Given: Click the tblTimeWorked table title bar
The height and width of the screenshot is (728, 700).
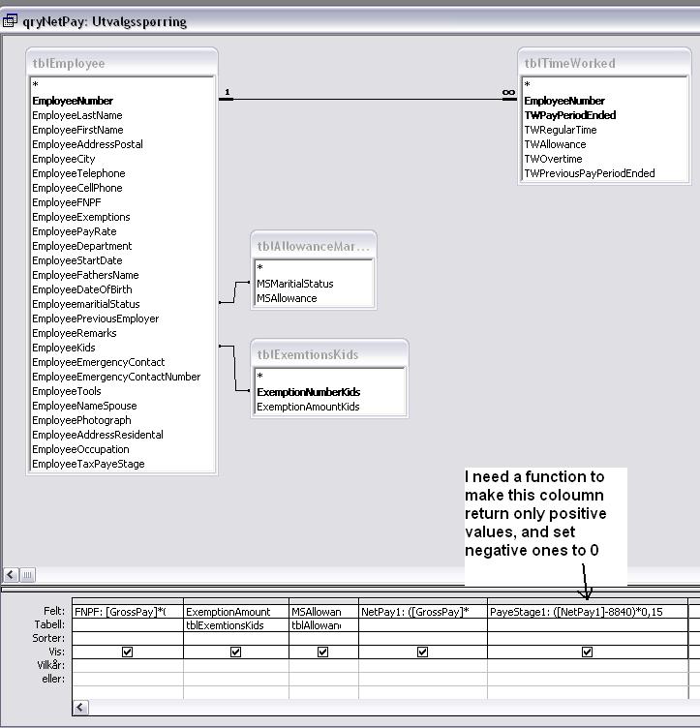Looking at the screenshot, I should click(x=604, y=63).
